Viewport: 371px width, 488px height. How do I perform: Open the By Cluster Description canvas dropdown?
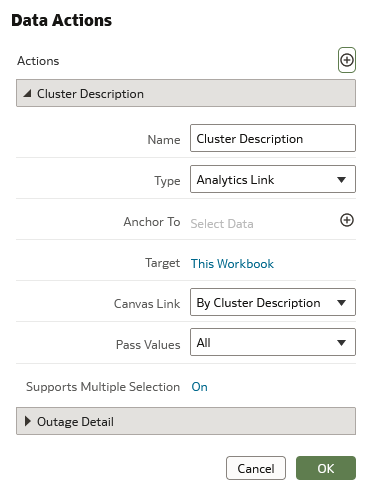point(273,302)
